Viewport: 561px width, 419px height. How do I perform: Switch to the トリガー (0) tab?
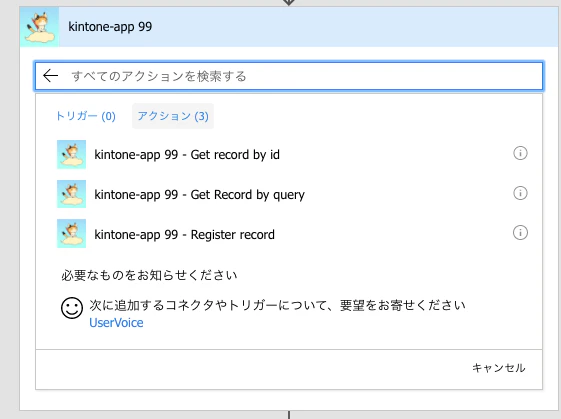pyautogui.click(x=86, y=116)
